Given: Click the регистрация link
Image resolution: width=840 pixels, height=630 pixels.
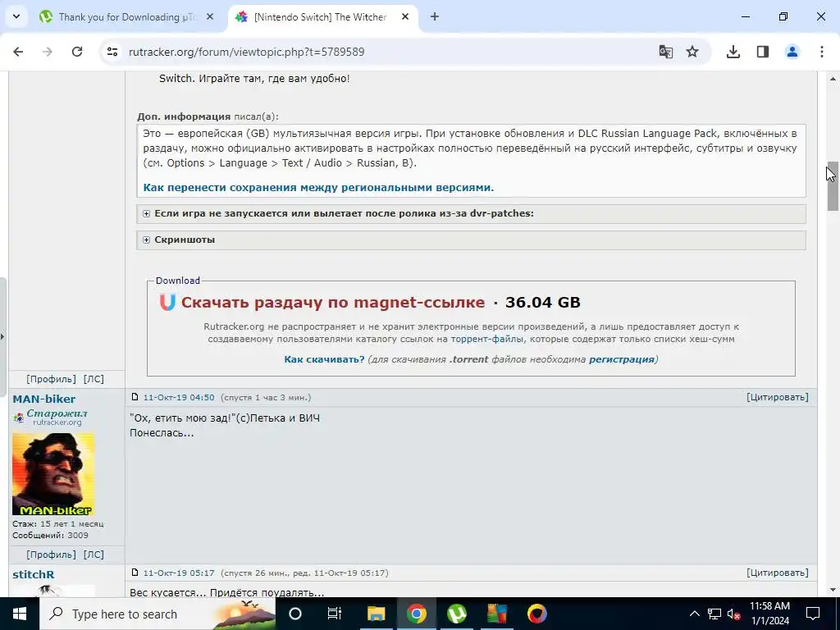Looking at the screenshot, I should click(x=622, y=359).
